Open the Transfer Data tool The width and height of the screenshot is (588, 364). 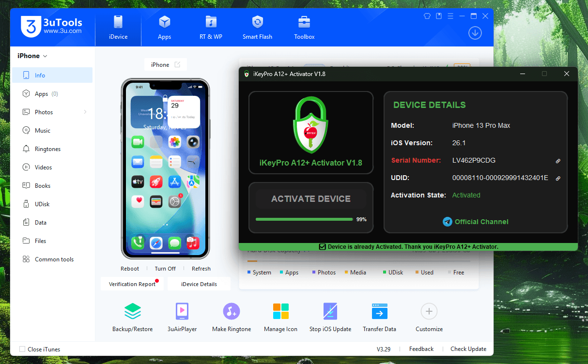click(379, 311)
